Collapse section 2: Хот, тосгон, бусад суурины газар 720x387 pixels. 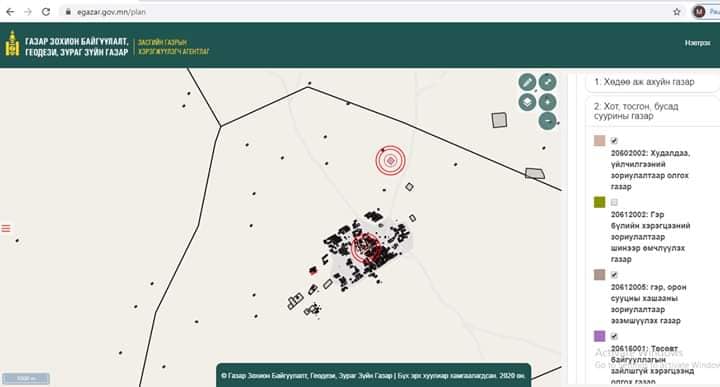651,111
